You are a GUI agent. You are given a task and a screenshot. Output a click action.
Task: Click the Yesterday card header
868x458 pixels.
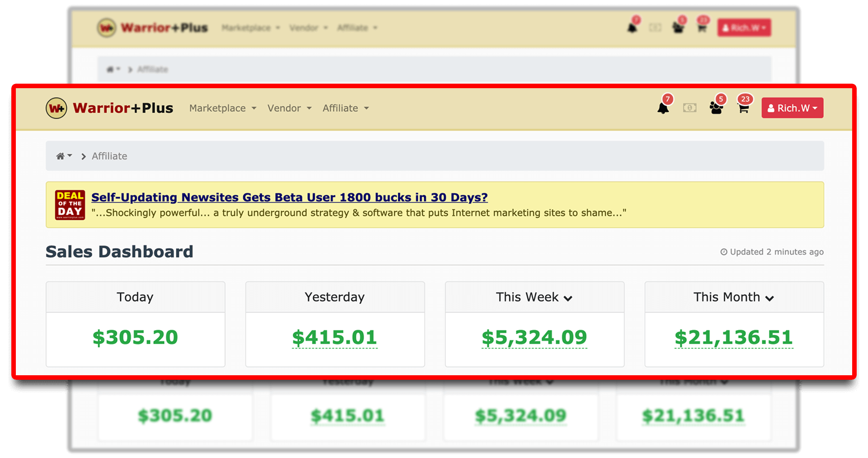tap(335, 297)
